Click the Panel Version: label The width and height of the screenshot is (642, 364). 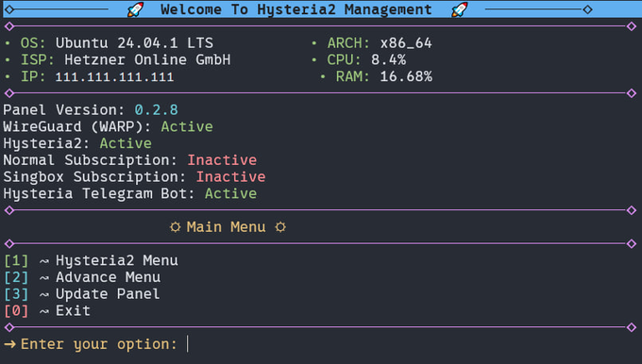pyautogui.click(x=64, y=110)
